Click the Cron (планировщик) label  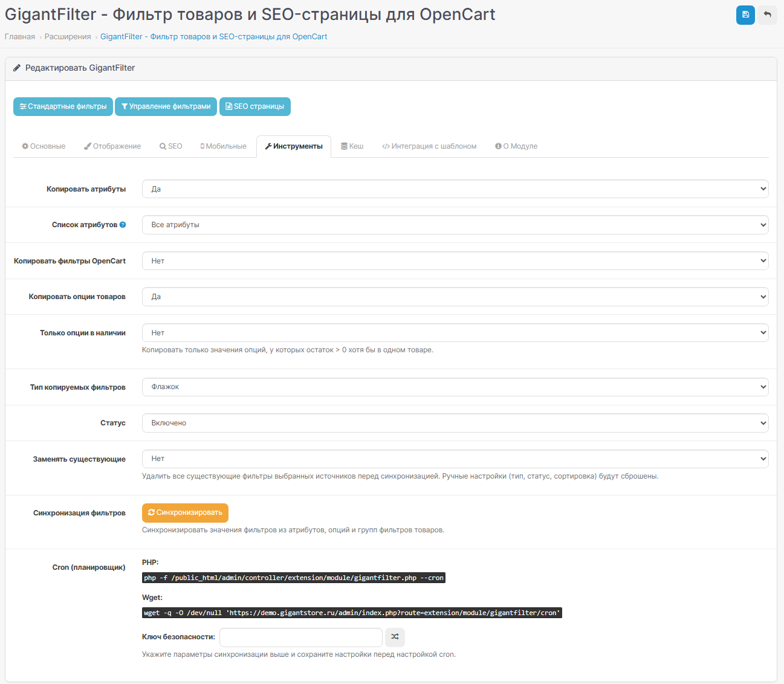[89, 567]
